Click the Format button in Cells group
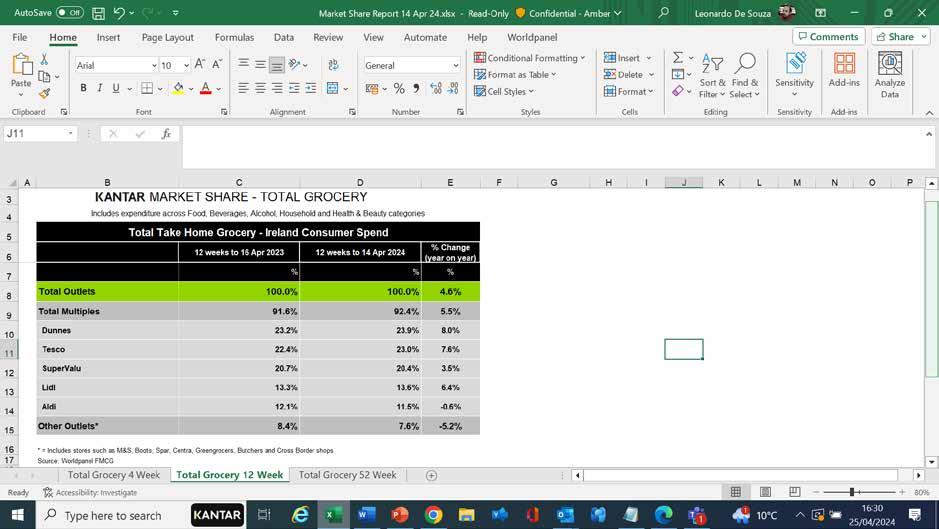939x529 pixels. (x=629, y=91)
